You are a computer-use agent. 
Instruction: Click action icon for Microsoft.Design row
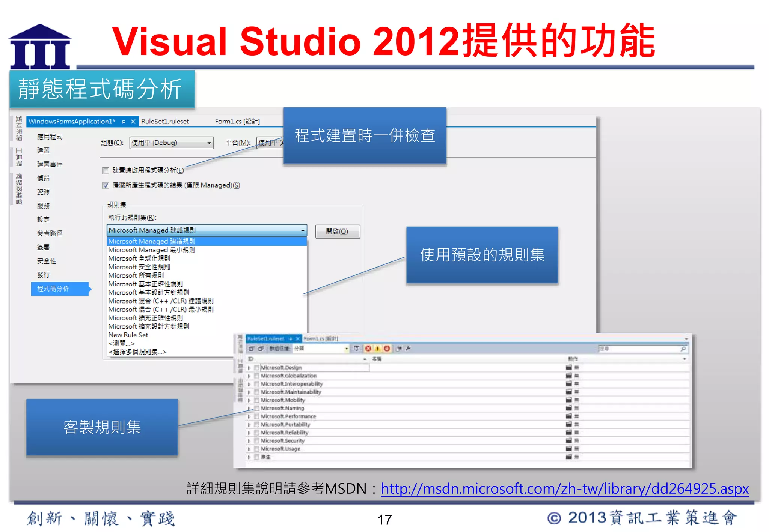[x=569, y=368]
